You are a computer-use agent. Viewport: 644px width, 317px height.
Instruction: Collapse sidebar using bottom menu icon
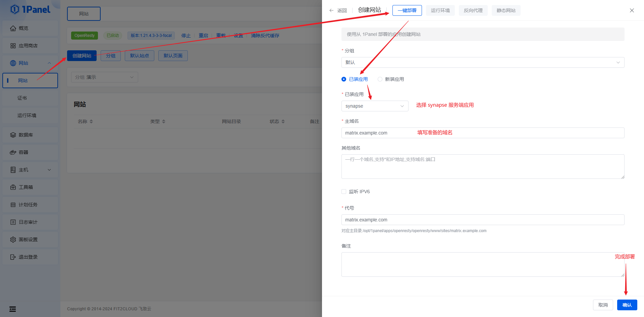click(x=13, y=309)
